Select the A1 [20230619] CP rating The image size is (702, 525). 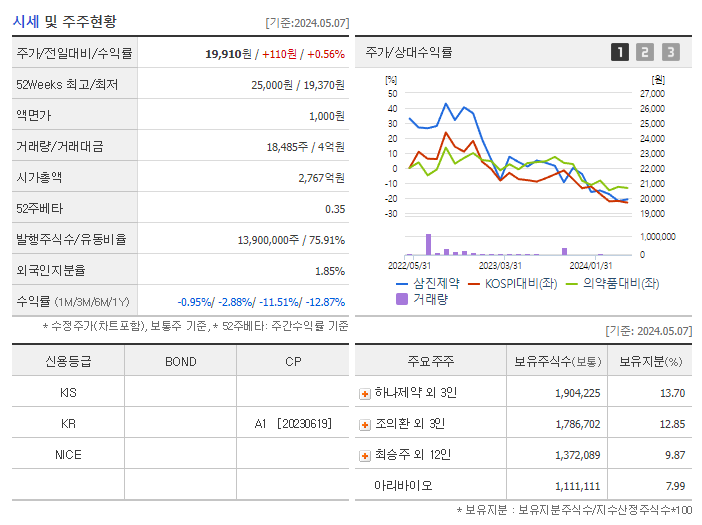pos(293,424)
